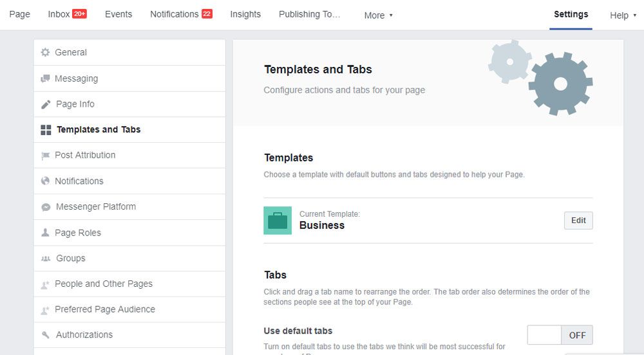Click Edit button for current template
Image resolution: width=644 pixels, height=355 pixels.
(x=578, y=221)
